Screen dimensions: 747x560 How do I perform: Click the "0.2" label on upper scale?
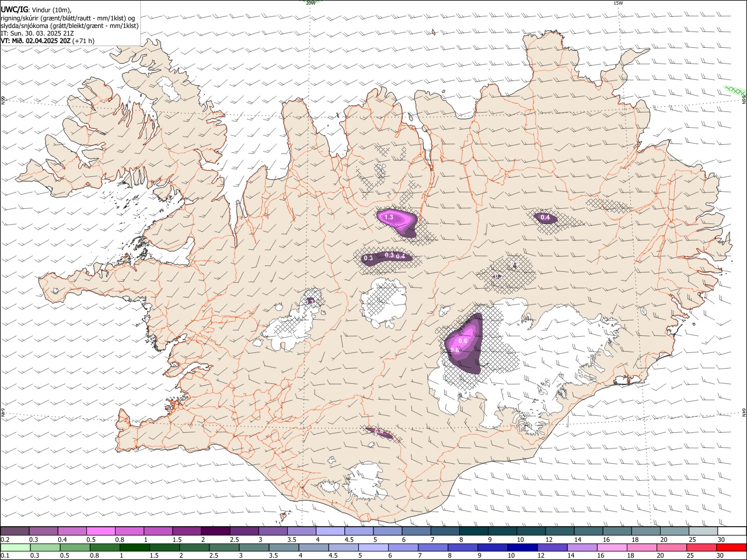pos(5,540)
